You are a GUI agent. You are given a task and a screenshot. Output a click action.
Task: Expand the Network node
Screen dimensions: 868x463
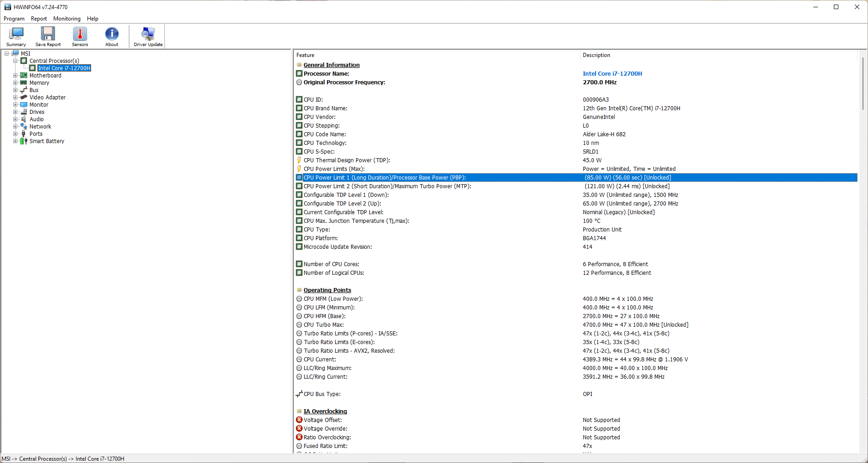coord(15,127)
